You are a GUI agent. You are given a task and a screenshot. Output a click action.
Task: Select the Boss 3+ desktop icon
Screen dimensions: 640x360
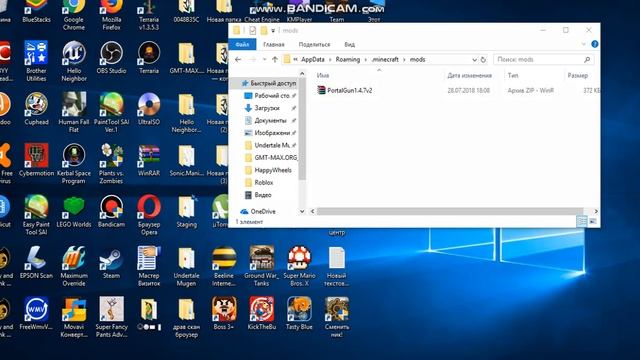224,313
